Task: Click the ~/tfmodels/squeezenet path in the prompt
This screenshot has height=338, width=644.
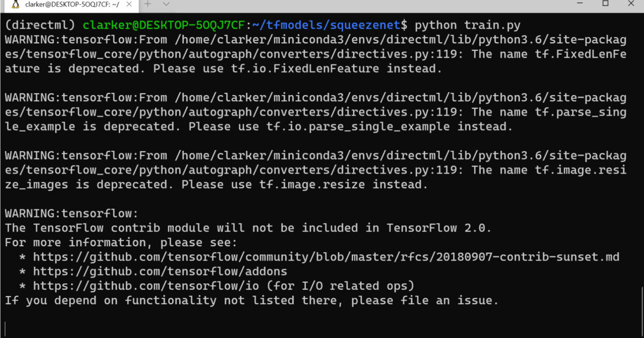Action: 326,25
